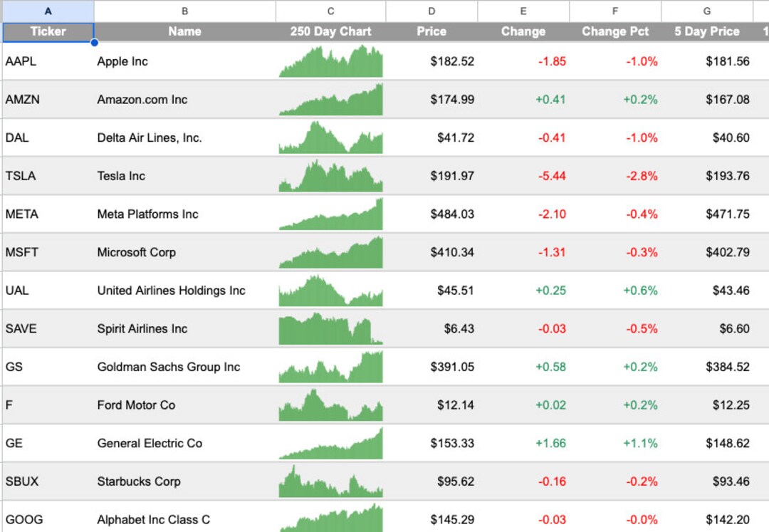The image size is (769, 532).
Task: Click the blue handle below the Ticker header
Action: pyautogui.click(x=93, y=43)
